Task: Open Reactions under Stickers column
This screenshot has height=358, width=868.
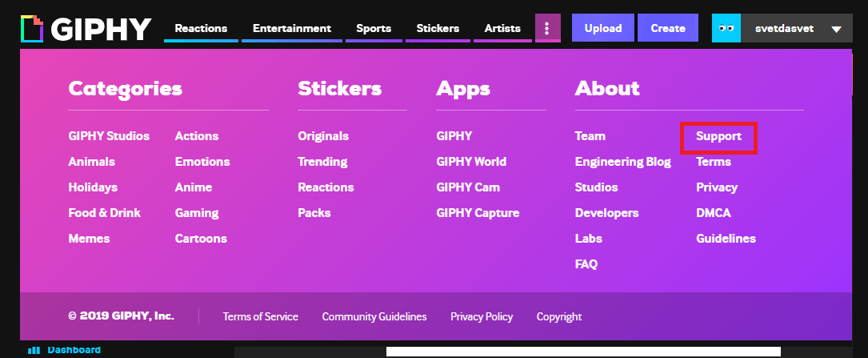Action: (x=326, y=187)
